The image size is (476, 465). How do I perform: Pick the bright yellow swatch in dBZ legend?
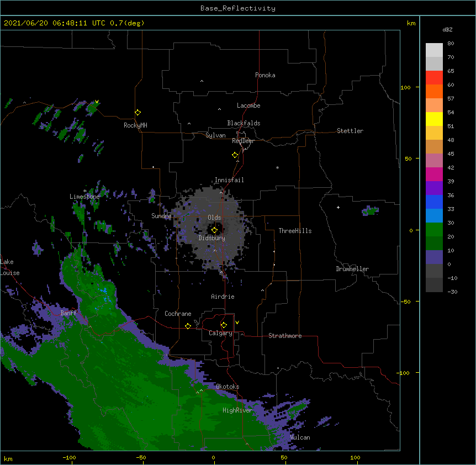click(x=434, y=119)
